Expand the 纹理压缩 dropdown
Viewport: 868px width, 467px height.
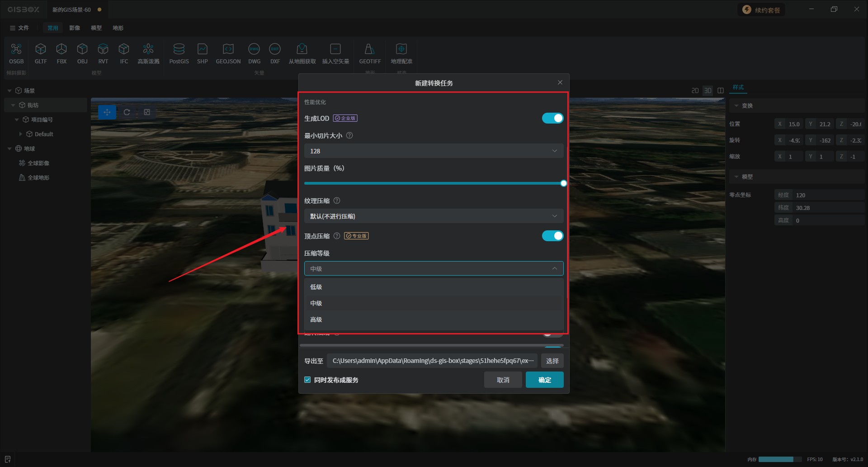pos(434,216)
